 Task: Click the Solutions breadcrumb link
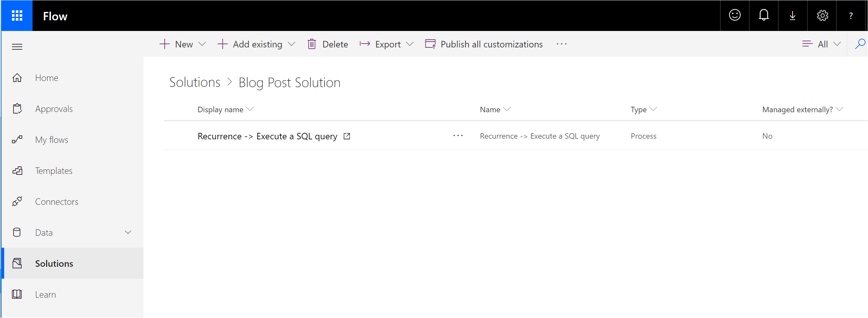(195, 83)
